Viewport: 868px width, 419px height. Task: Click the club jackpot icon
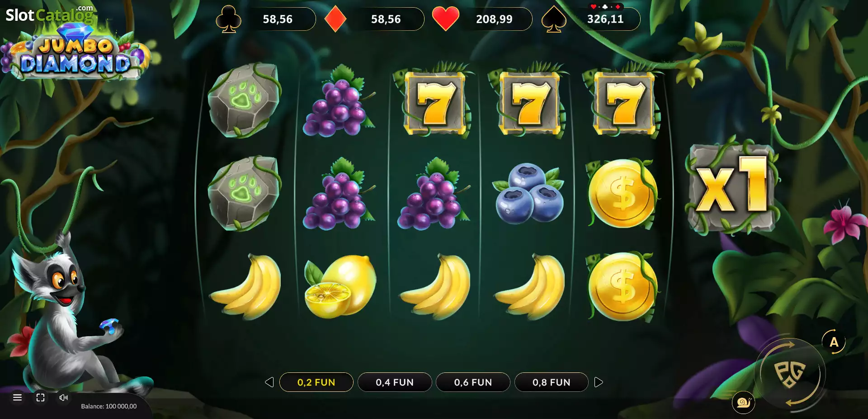coord(229,19)
